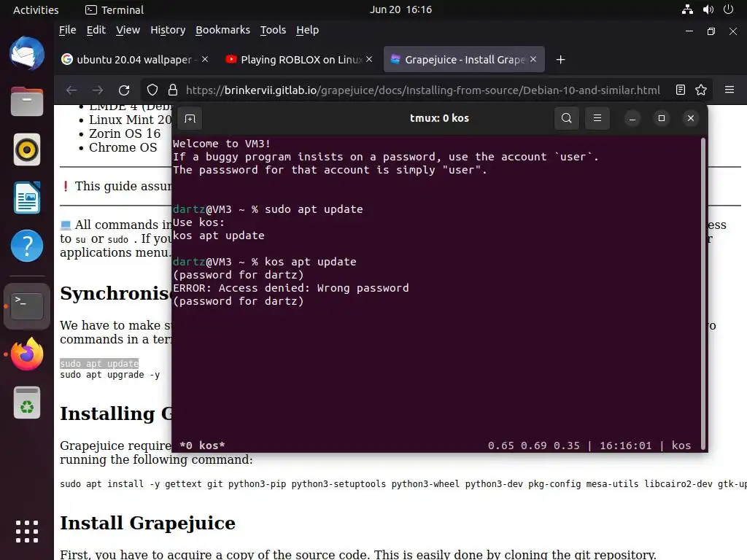Click the 'tmux: 0 kos' title bar
747x560 pixels.
tap(439, 118)
